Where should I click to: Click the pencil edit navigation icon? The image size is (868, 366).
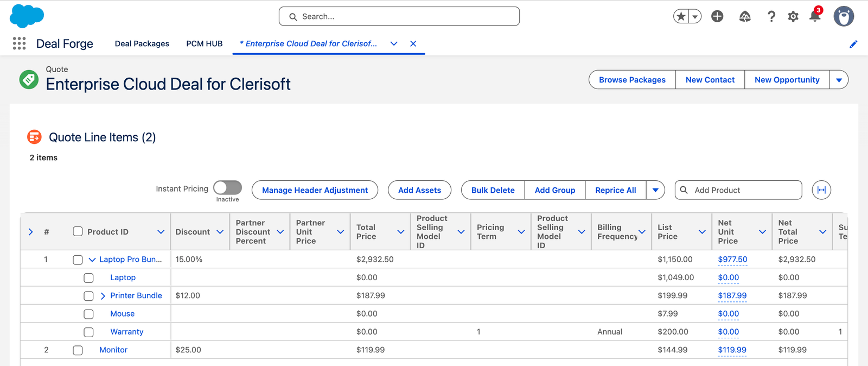click(853, 44)
